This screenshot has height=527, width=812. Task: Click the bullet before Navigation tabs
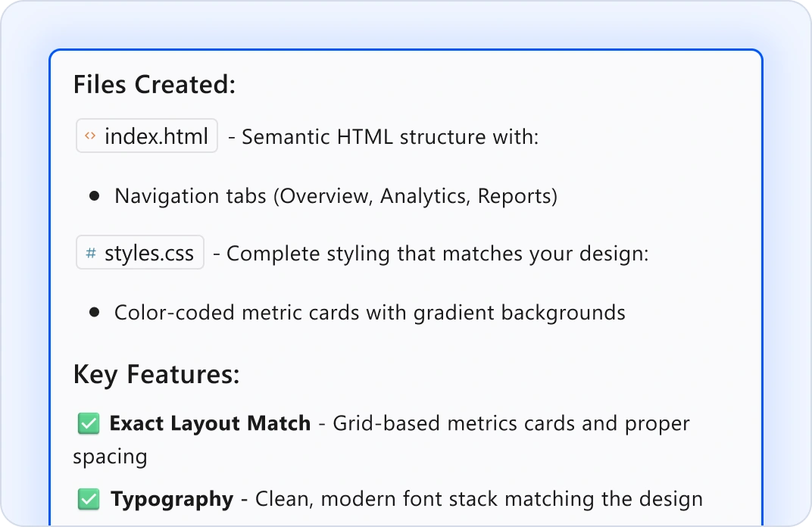tap(94, 196)
